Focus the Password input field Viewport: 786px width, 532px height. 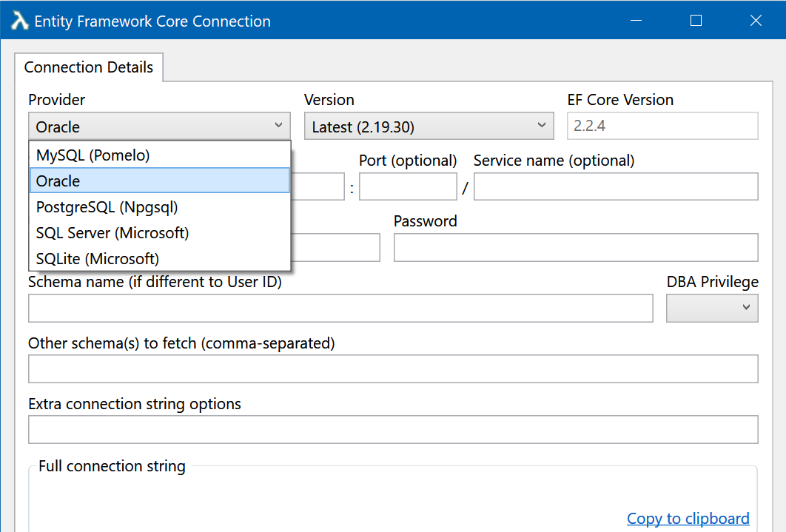pos(576,247)
